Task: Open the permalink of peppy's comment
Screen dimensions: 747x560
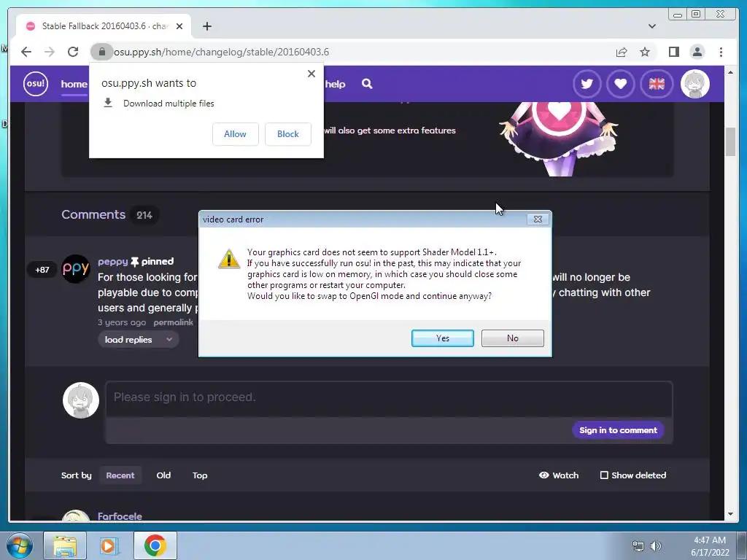Action: (x=173, y=322)
